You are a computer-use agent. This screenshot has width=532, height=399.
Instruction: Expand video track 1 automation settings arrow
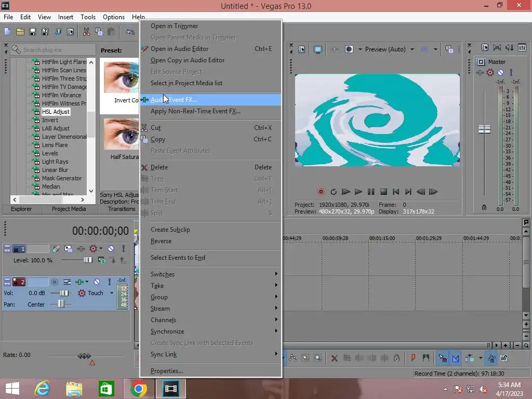click(101, 249)
